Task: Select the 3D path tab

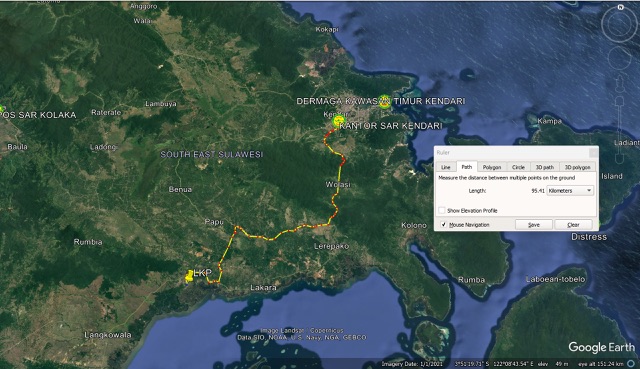Action: click(544, 167)
